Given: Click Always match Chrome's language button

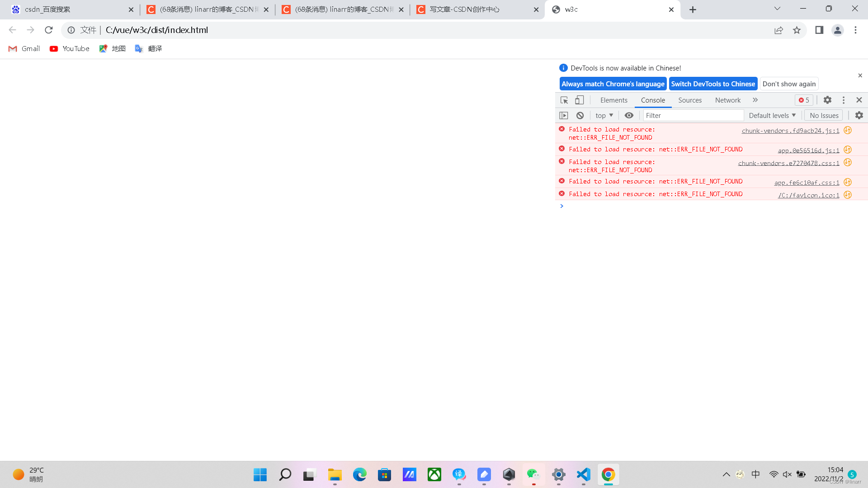Looking at the screenshot, I should point(613,84).
